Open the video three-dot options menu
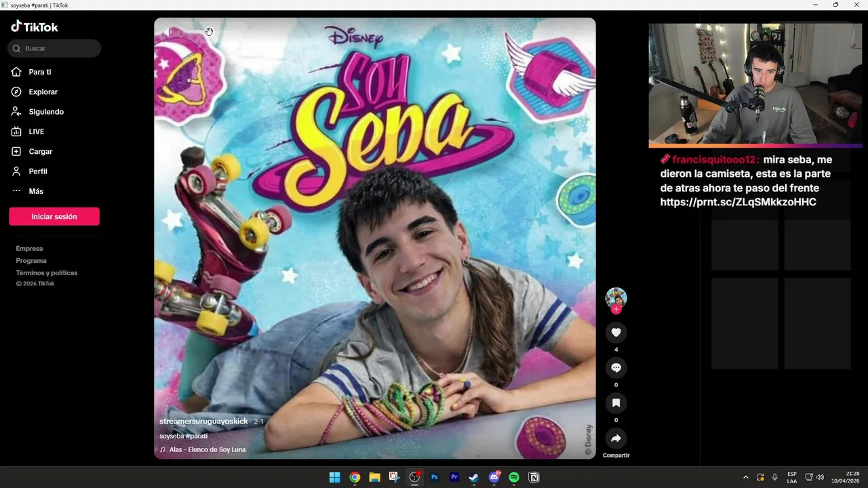 [x=581, y=32]
